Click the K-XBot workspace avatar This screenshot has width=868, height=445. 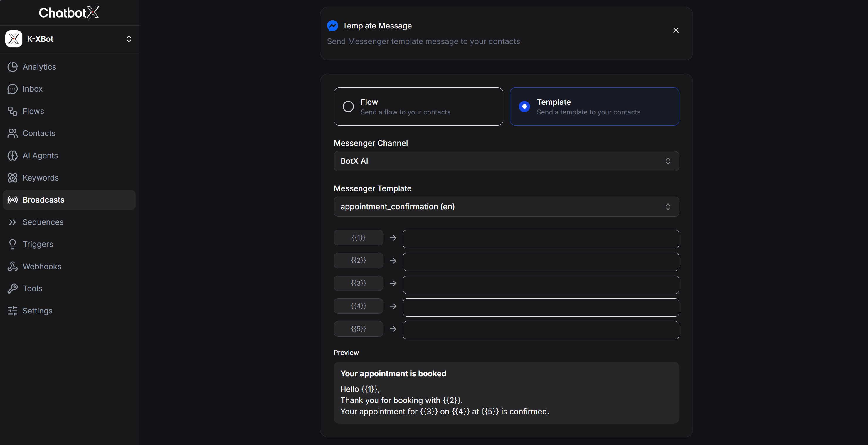point(14,39)
